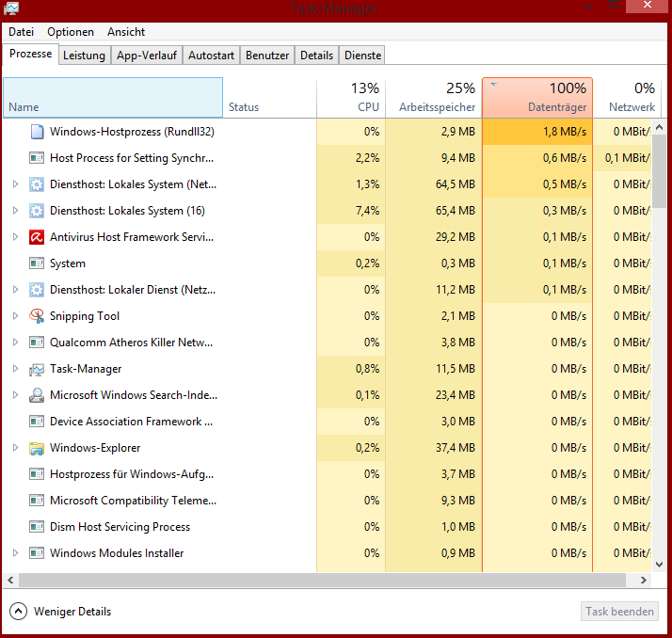The image size is (672, 638).
Task: Click the red Avira Antivirus Host Framework icon
Action: pyautogui.click(x=37, y=237)
